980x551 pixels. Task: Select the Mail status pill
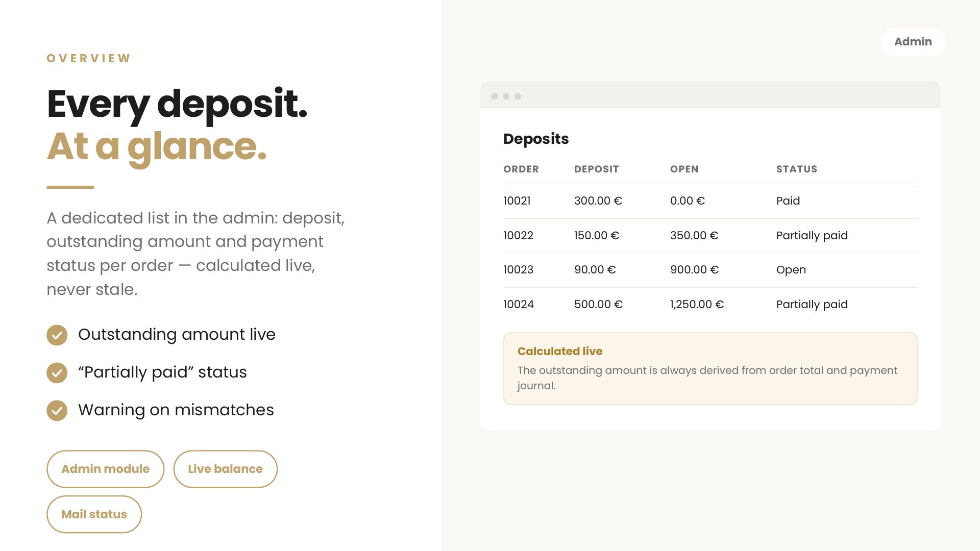tap(94, 514)
